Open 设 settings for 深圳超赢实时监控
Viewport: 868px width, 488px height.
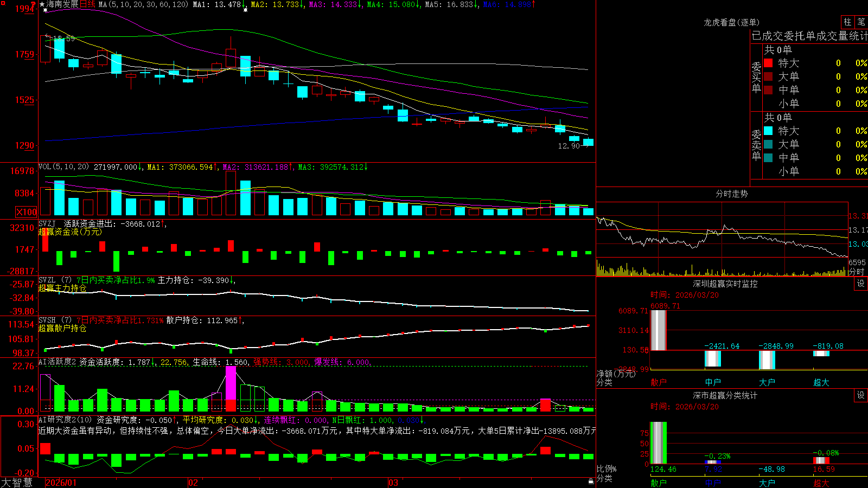(861, 284)
